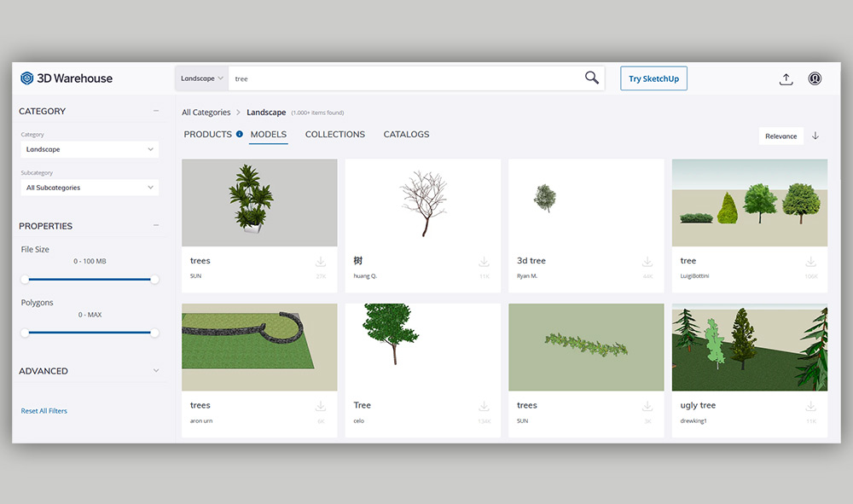Open the LuigiBottini 'tree' thumbnail
Image resolution: width=853 pixels, height=504 pixels.
(750, 203)
